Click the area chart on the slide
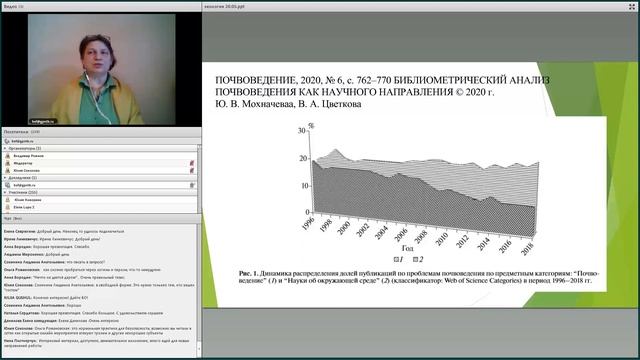The height and width of the screenshot is (360, 640). click(x=420, y=190)
